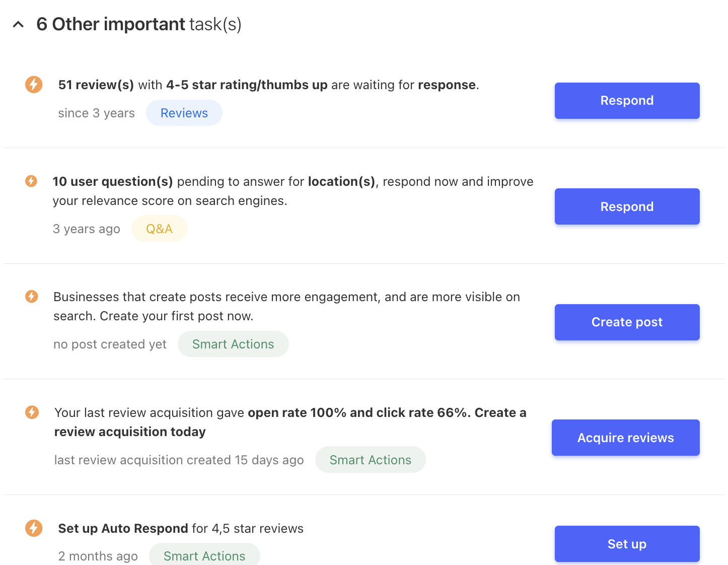Click the '51 review(s)' task description
This screenshot has width=728, height=565.
point(268,85)
